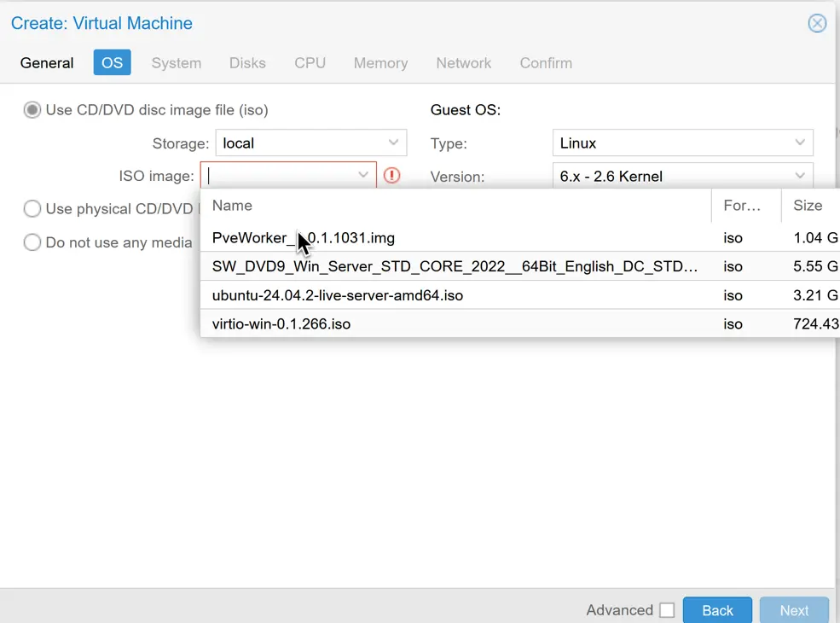The height and width of the screenshot is (623, 840).
Task: Click the OS tab
Action: pyautogui.click(x=111, y=62)
